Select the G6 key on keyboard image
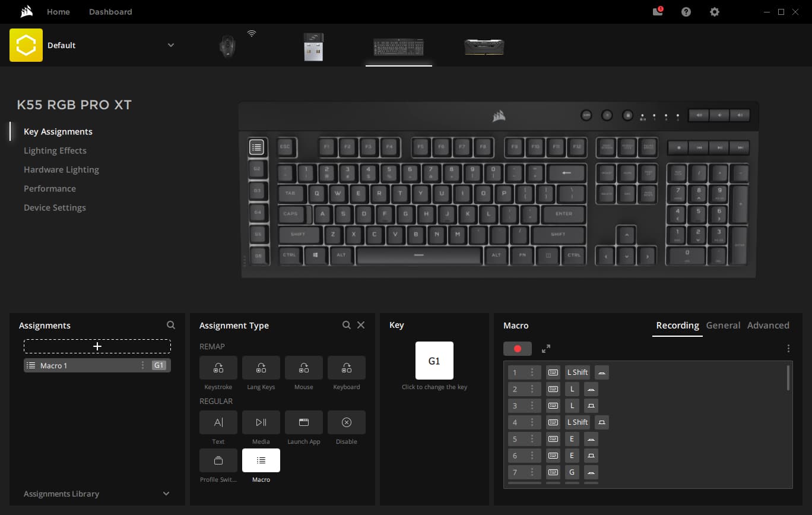This screenshot has width=812, height=515. pos(258,256)
